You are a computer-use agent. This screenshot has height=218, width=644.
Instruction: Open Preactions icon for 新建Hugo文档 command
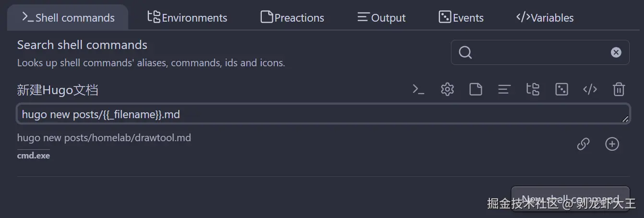pos(475,89)
